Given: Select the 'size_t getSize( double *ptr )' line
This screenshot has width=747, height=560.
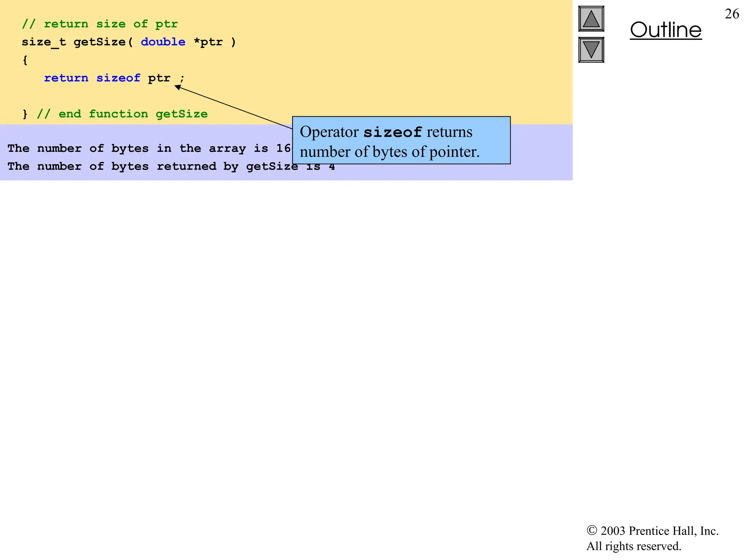Looking at the screenshot, I should tap(129, 42).
